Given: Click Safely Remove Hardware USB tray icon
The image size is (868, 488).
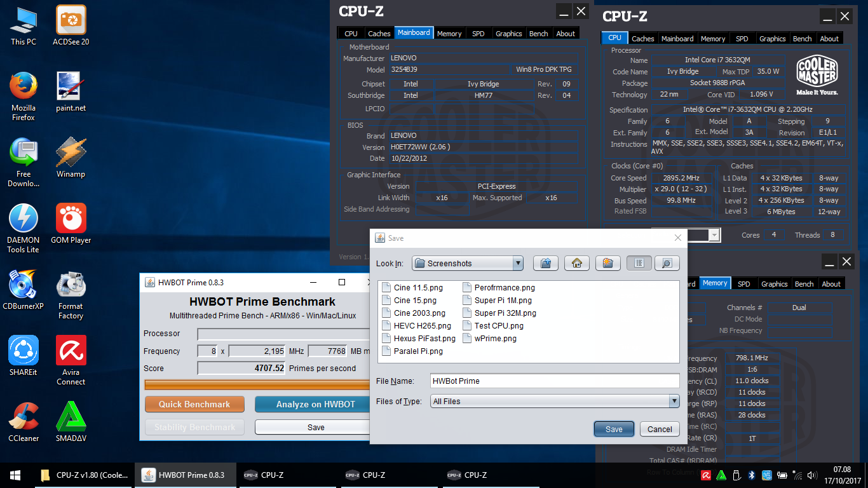Looking at the screenshot, I should (x=736, y=475).
